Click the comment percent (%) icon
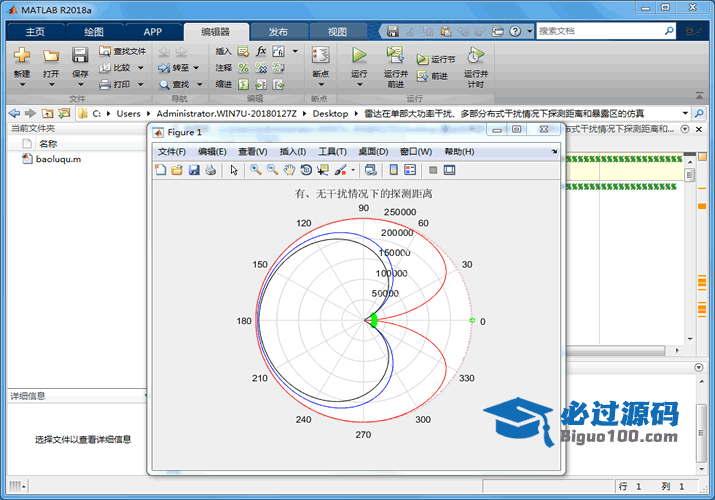This screenshot has height=500, width=715. [x=244, y=68]
